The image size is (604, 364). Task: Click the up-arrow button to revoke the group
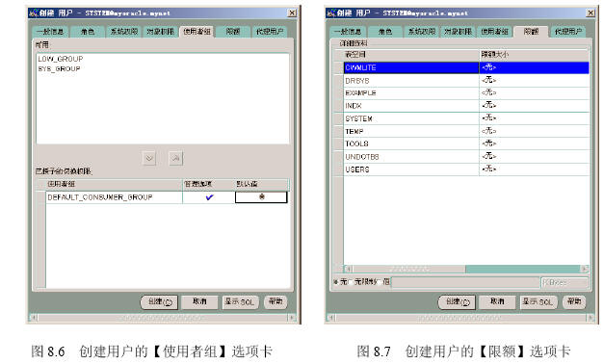click(x=175, y=158)
